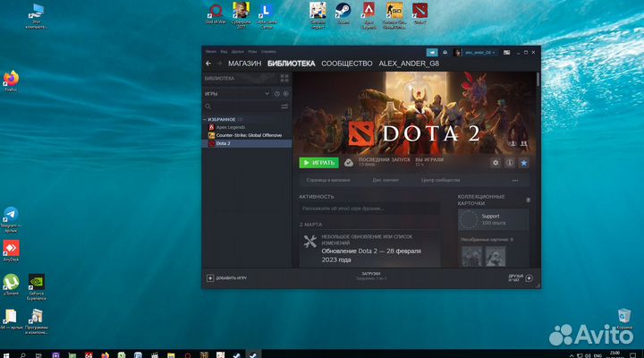Open the library home БИБЛИОТЕКА header
The width and height of the screenshot is (644, 358).
(x=219, y=79)
